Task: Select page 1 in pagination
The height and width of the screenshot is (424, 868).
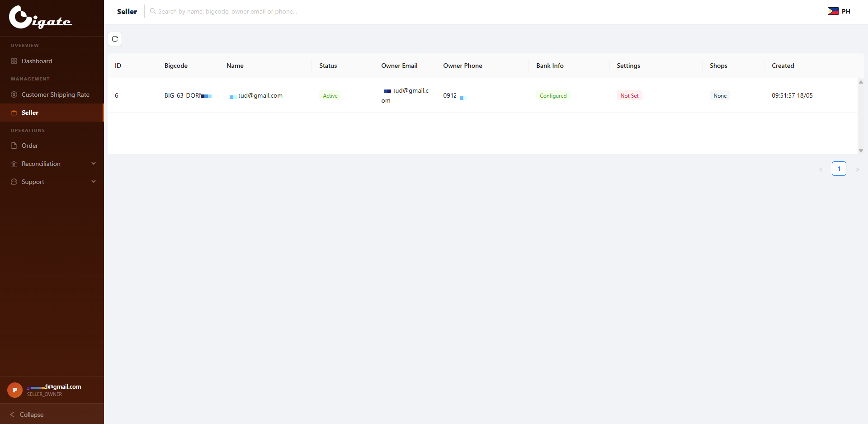Action: [x=839, y=169]
